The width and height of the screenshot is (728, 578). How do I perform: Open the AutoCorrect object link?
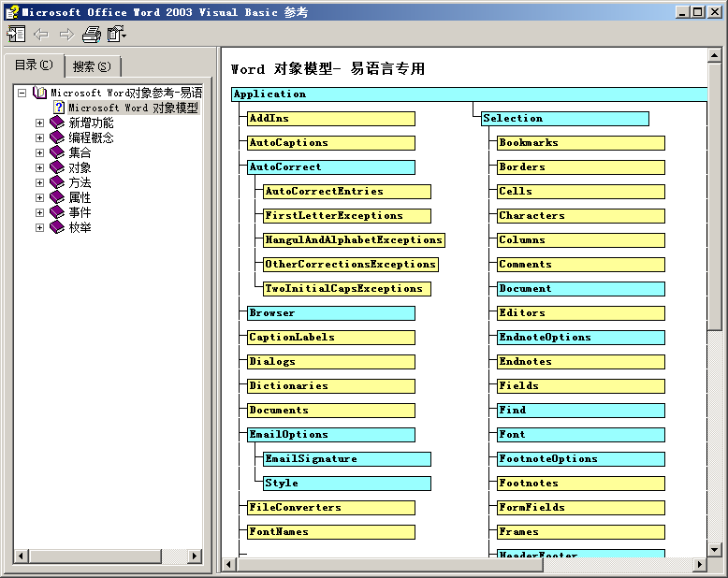click(331, 167)
